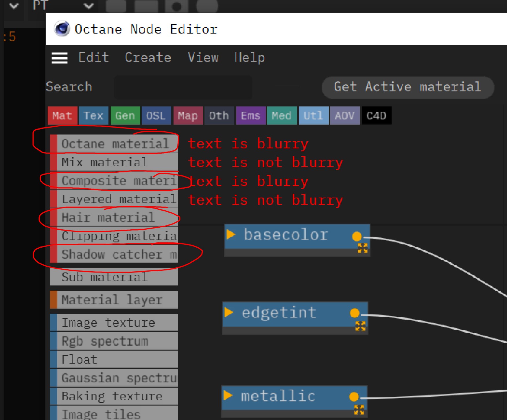The width and height of the screenshot is (507, 420).
Task: Open the Create menu
Action: 148,57
